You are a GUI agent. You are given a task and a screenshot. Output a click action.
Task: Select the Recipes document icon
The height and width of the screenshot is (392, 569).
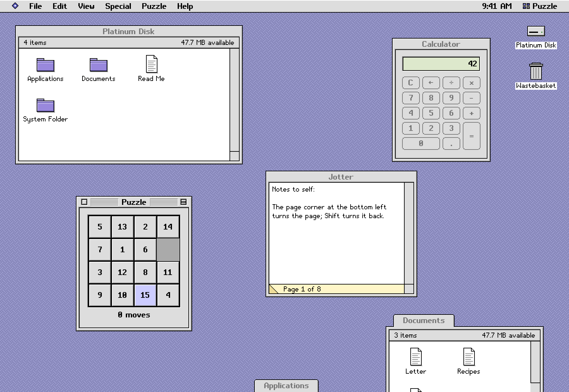(469, 357)
